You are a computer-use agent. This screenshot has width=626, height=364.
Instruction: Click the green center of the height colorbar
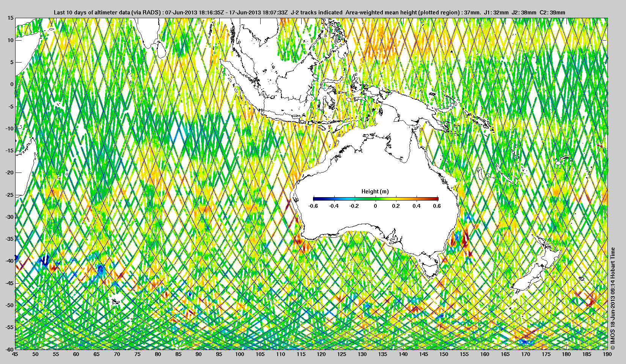(x=376, y=199)
